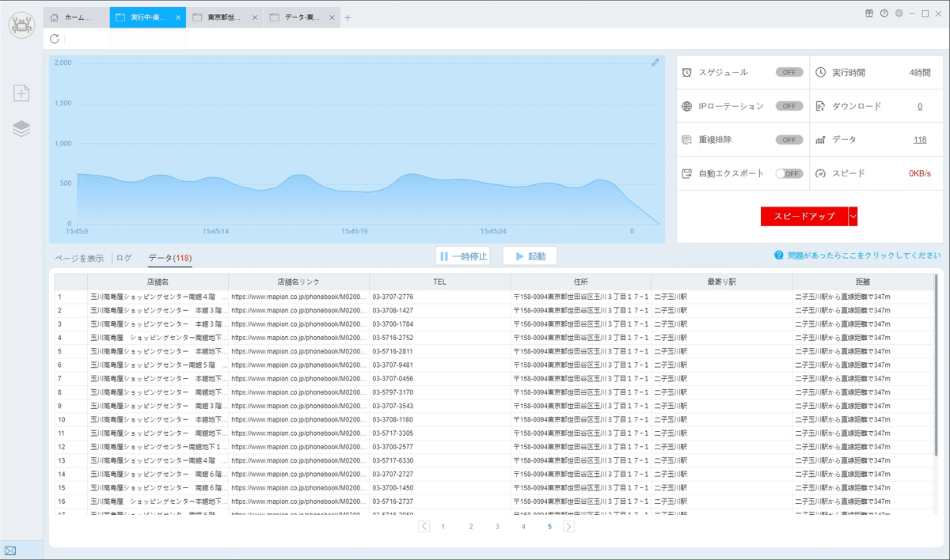950x560 pixels.
Task: Open the データ count 118 link
Action: coord(919,139)
